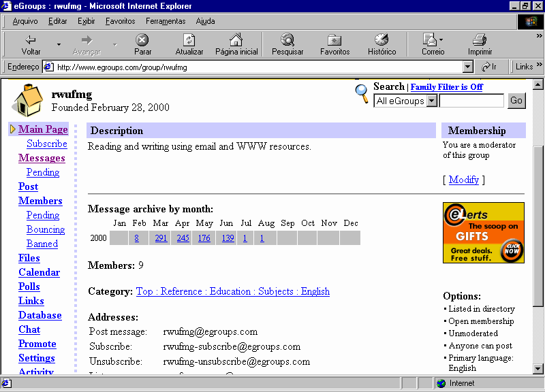
Task: Open the Correio mail icon
Action: click(430, 39)
